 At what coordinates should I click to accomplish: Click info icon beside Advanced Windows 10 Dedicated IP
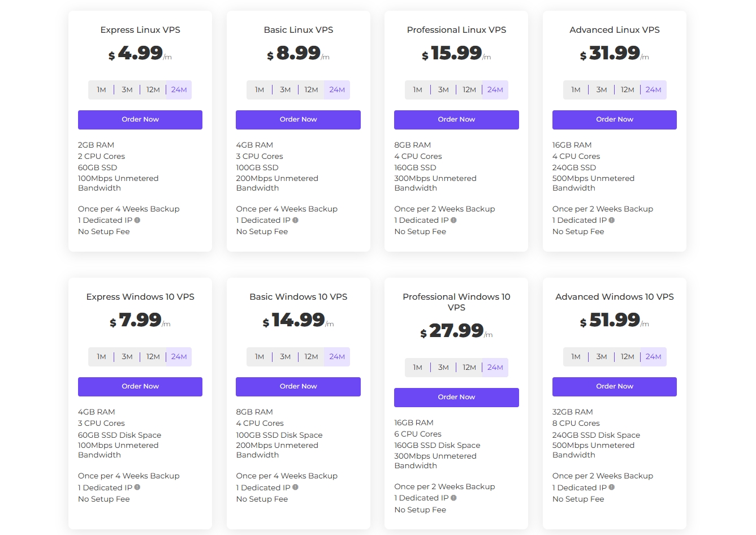pyautogui.click(x=612, y=487)
